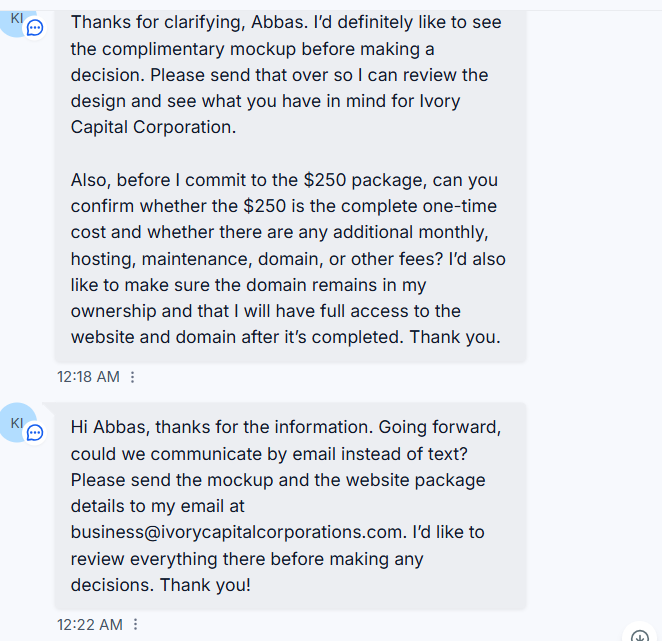The width and height of the screenshot is (662, 641).
Task: Click 'Thank you!' at the end of the last message
Action: pos(206,585)
